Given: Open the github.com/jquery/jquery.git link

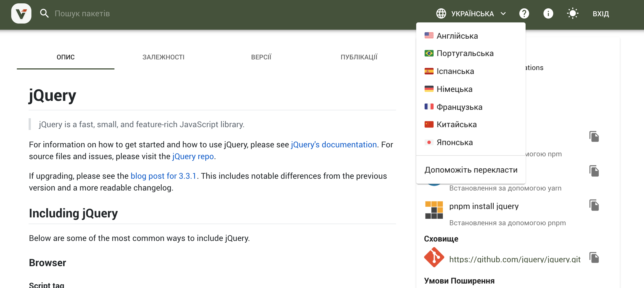Looking at the screenshot, I should (515, 259).
